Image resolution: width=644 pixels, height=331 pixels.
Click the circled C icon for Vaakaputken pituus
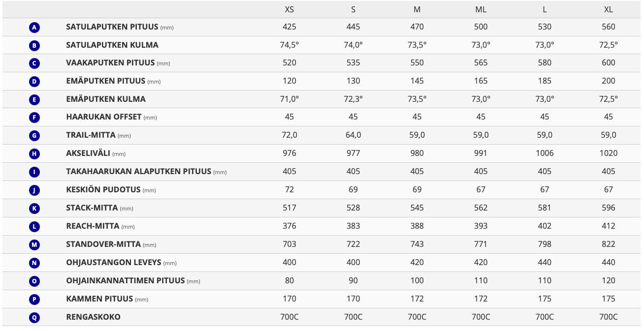(34, 63)
